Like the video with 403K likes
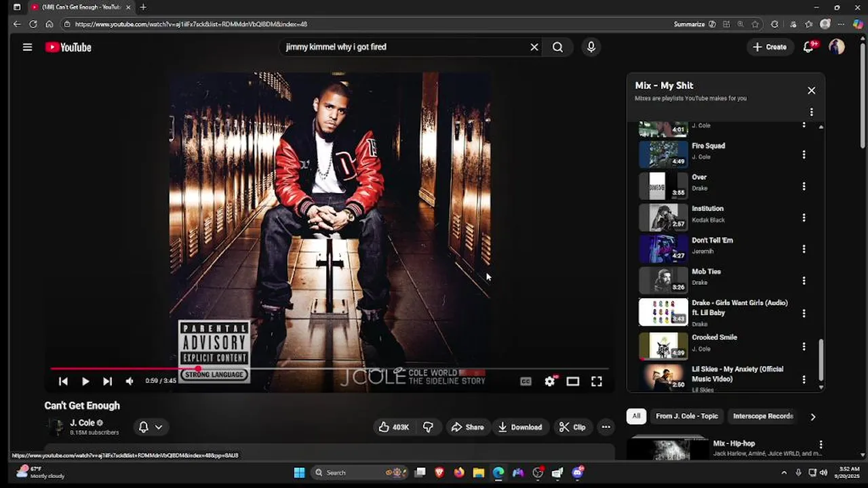Viewport: 868px width, 488px height. pyautogui.click(x=394, y=427)
